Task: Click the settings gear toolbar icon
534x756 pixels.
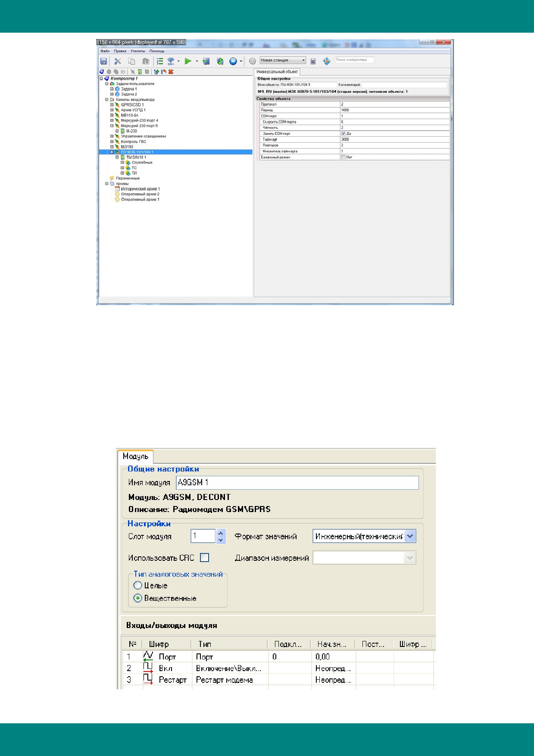Action: [x=253, y=61]
